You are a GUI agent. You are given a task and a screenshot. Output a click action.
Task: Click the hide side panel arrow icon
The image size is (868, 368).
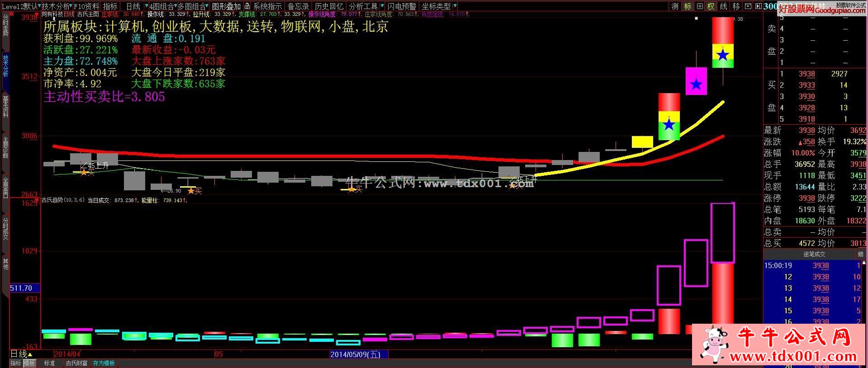758,6
